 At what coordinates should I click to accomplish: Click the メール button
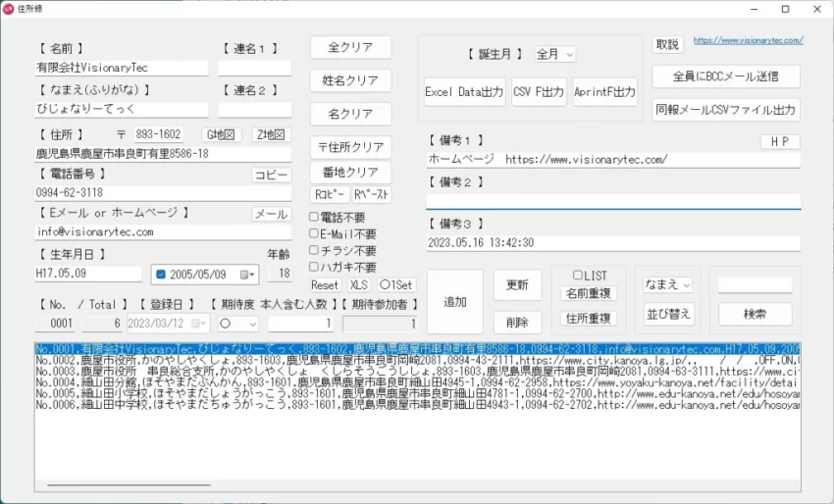271,215
